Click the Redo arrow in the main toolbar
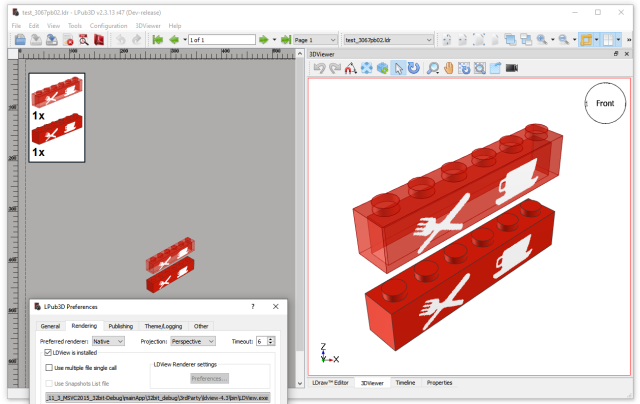640x404 pixels. click(136, 40)
